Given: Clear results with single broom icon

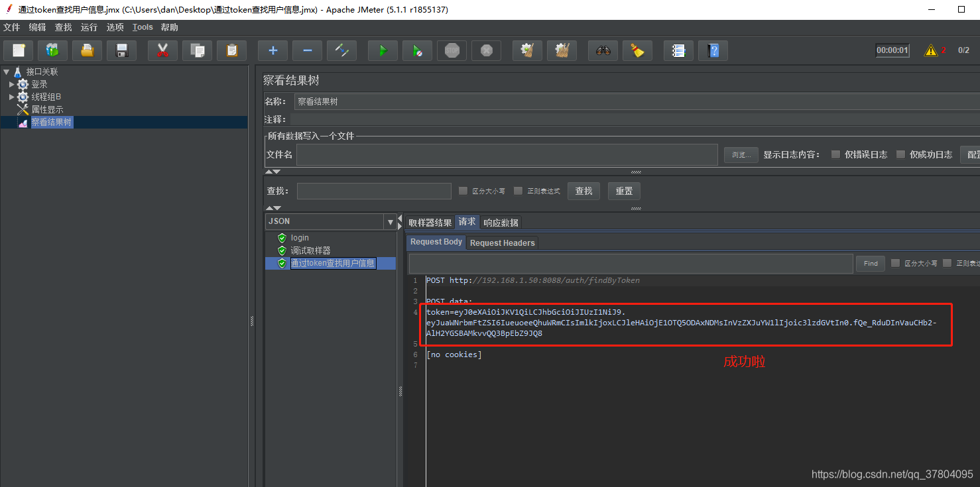Looking at the screenshot, I should pyautogui.click(x=527, y=50).
